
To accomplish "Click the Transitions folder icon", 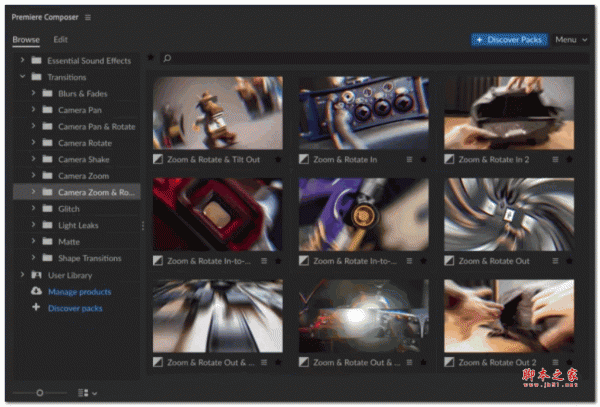I will 36,77.
